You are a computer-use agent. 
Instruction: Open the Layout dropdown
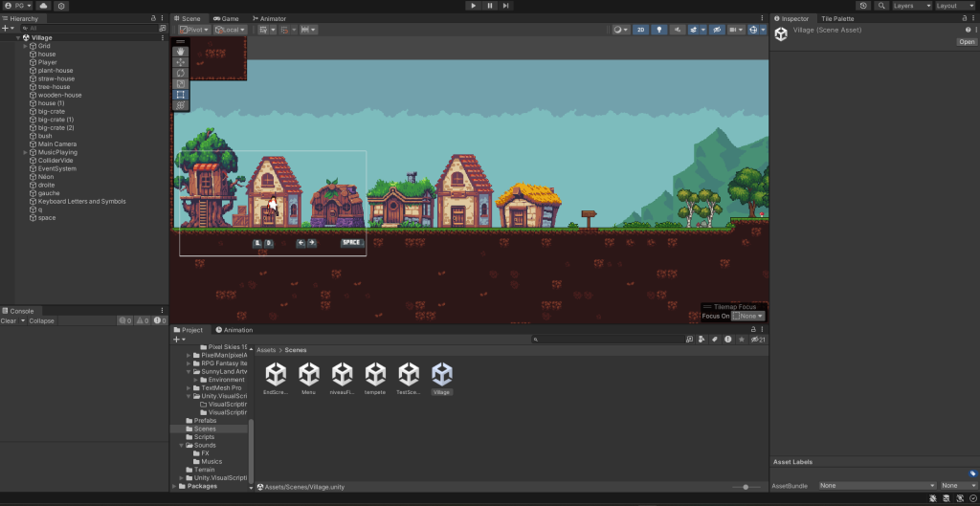(955, 6)
